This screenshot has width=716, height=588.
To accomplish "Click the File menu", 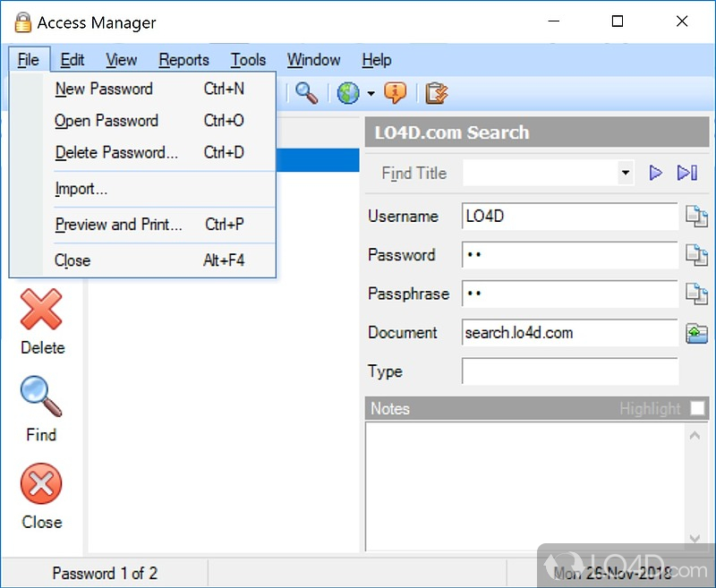I will [29, 59].
